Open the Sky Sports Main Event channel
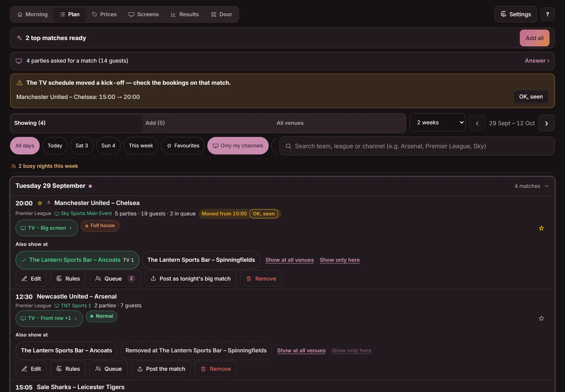 (x=83, y=213)
